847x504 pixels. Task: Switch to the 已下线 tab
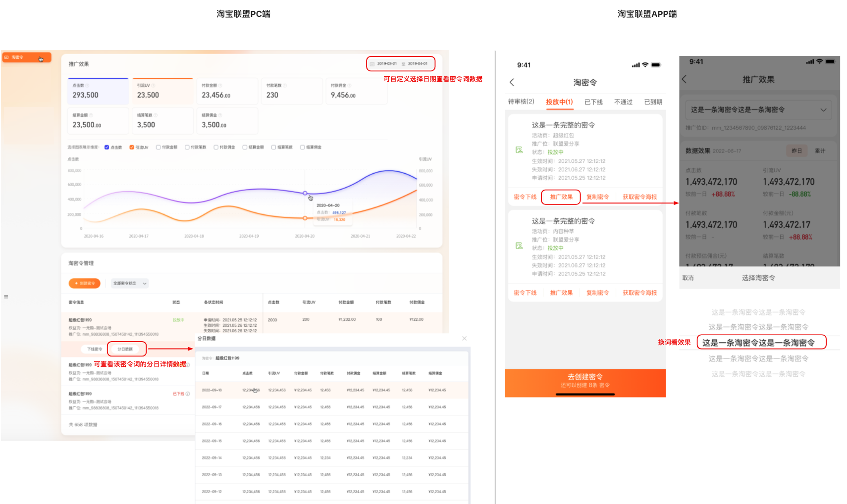point(593,102)
